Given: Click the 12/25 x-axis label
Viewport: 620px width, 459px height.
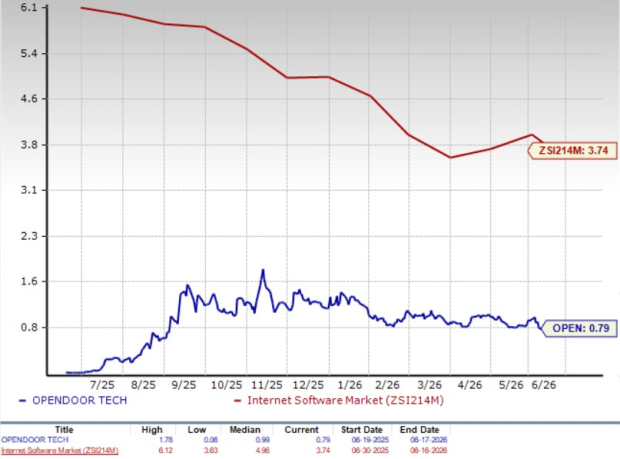Looking at the screenshot, I should click(308, 385).
